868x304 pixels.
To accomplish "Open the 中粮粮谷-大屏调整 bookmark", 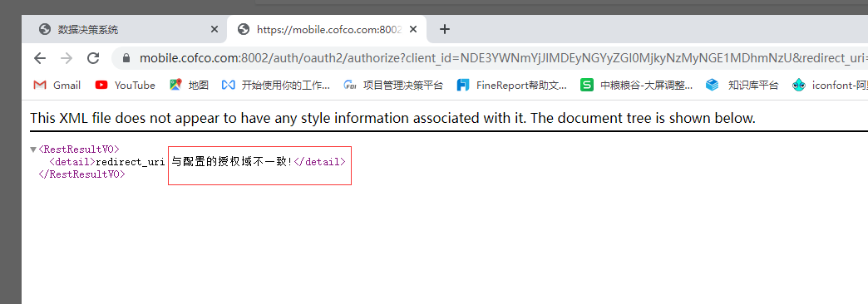I will 637,85.
